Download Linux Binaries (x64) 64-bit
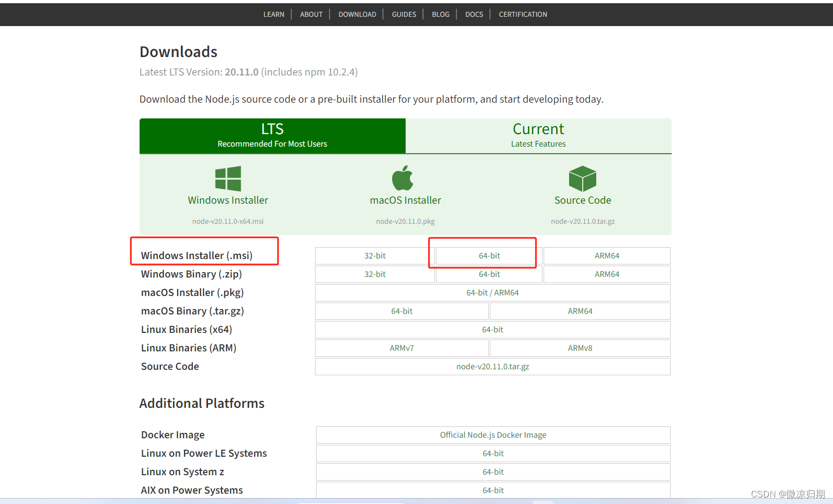This screenshot has width=833, height=504. point(493,330)
